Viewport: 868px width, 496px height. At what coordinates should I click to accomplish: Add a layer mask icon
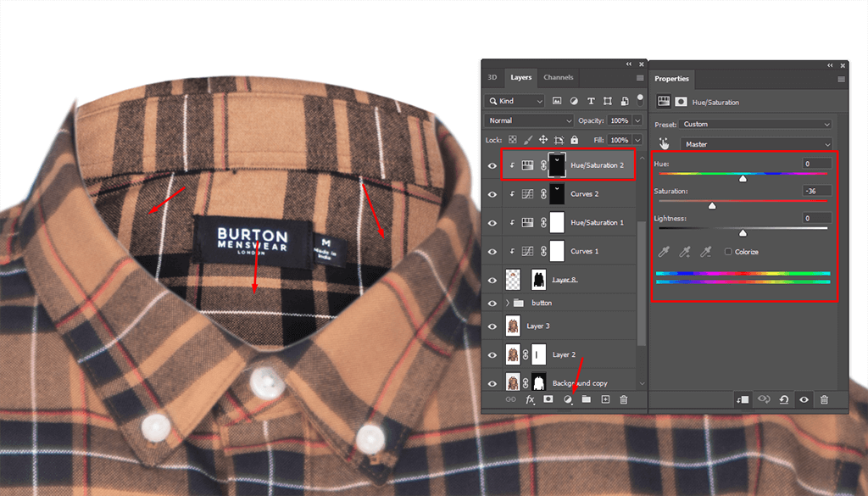pos(548,399)
